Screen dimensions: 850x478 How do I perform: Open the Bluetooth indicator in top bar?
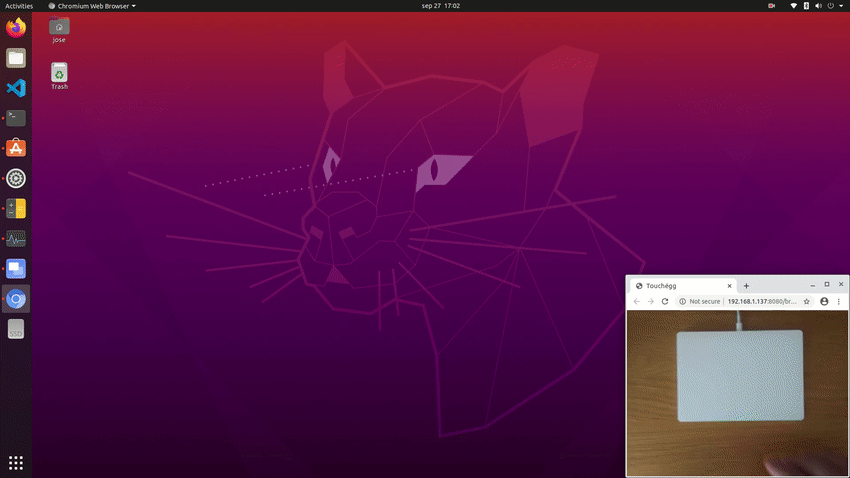point(806,6)
